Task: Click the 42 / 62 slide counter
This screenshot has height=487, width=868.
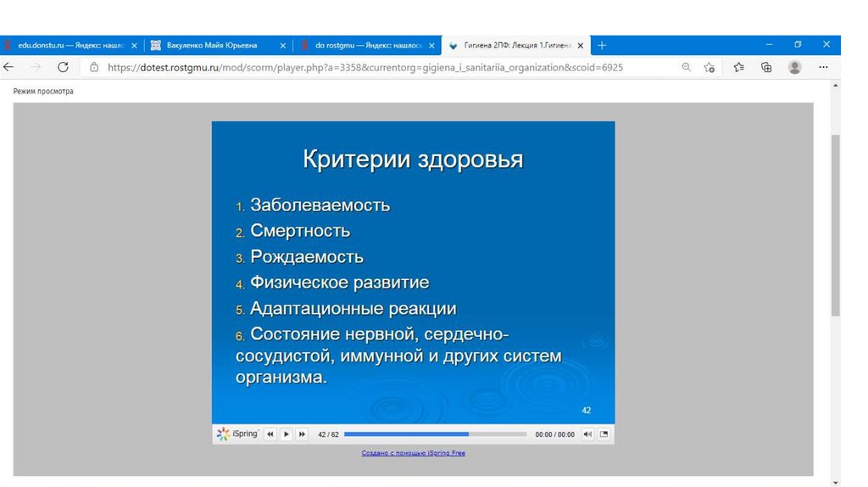Action: point(328,434)
